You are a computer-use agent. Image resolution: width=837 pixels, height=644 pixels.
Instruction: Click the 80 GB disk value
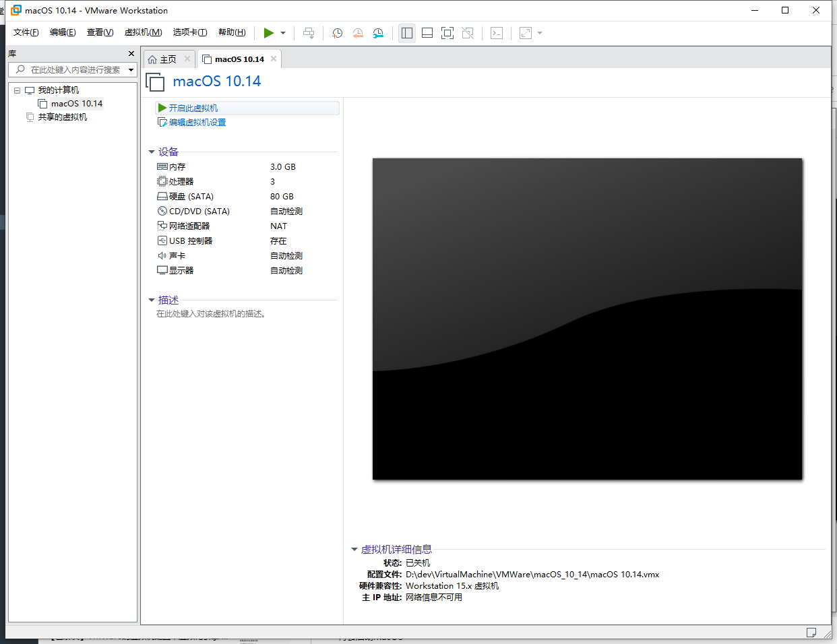(x=282, y=197)
